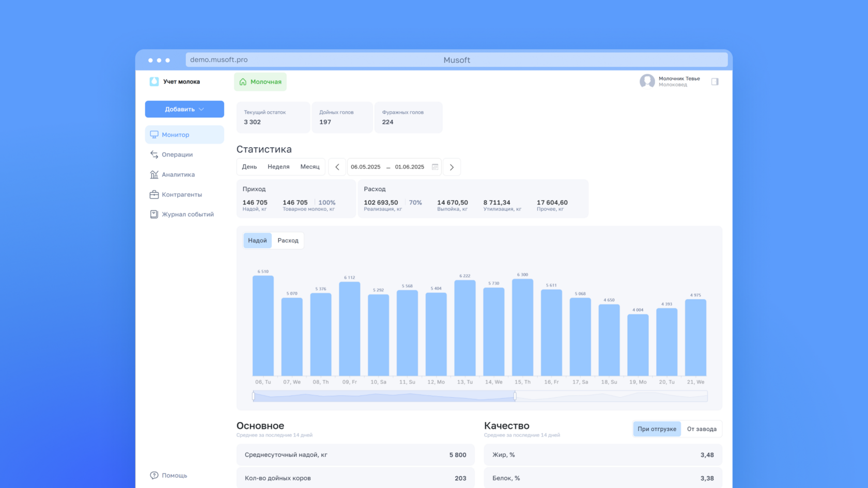
Task: Click the start date 06.05.2025 field
Action: (366, 167)
